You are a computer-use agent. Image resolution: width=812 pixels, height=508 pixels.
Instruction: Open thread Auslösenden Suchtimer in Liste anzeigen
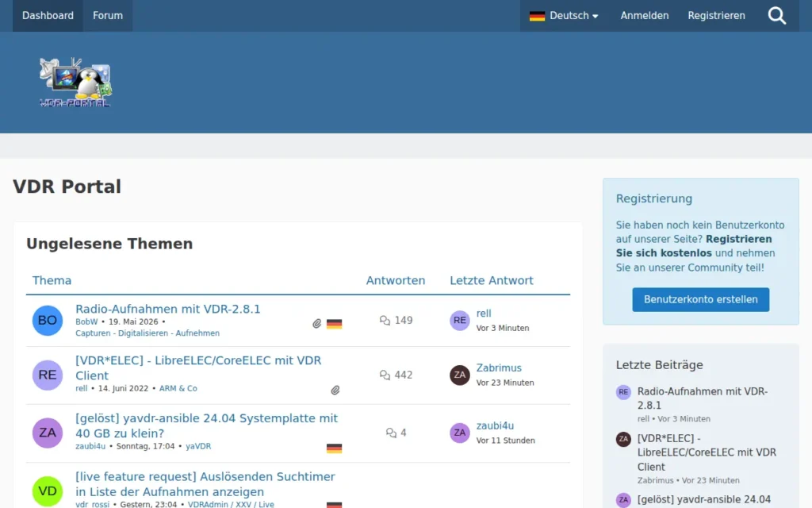click(x=205, y=483)
